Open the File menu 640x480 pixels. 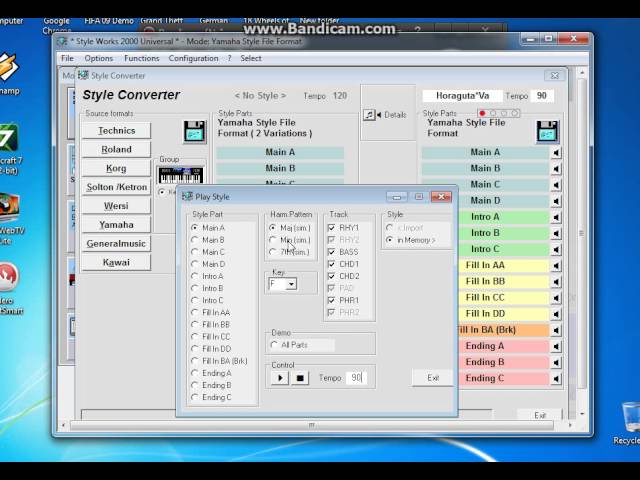tap(67, 58)
